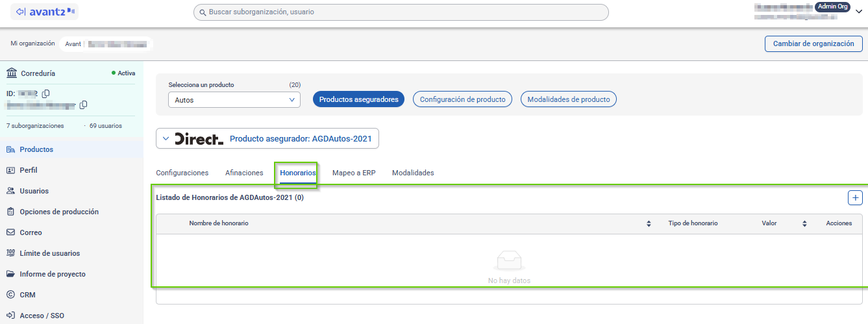
Task: Click the 7 suborganizaciones text
Action: coord(35,125)
